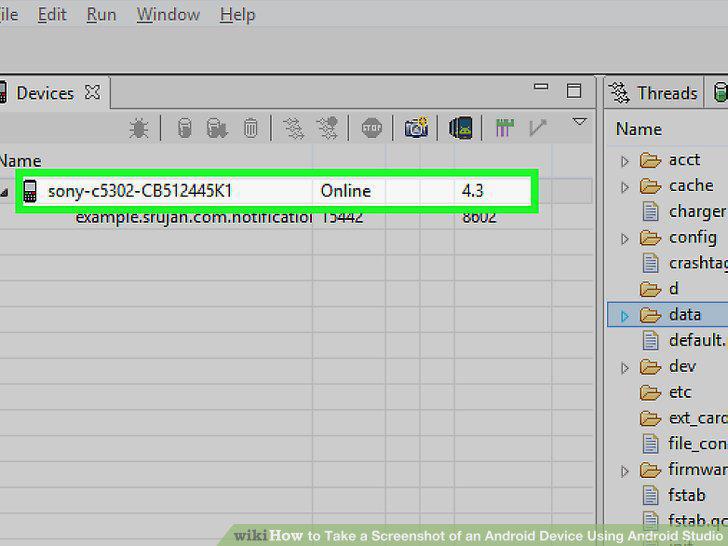Screen dimensions: 728x546
Task: Click Dump View Hierarchy phone icon
Action: pyautogui.click(x=461, y=127)
